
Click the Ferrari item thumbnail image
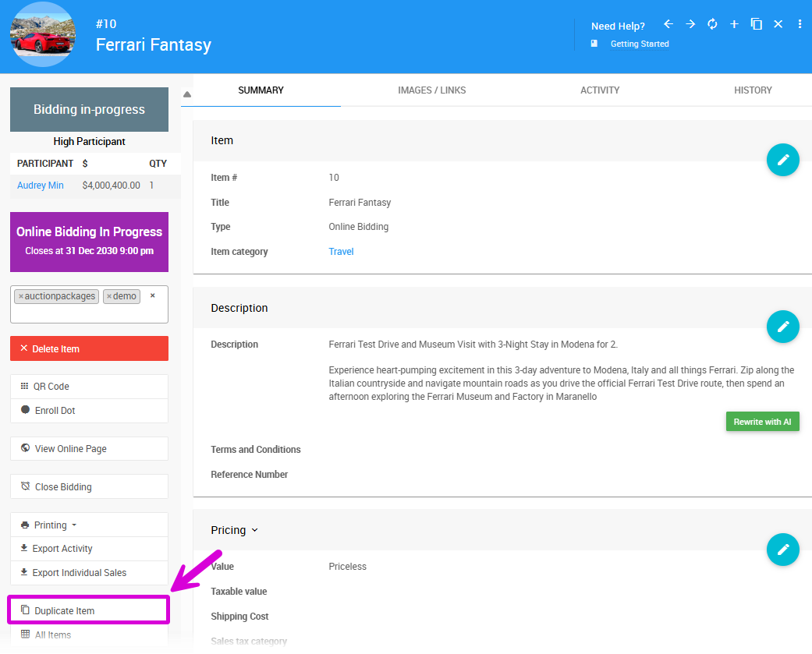pyautogui.click(x=43, y=35)
